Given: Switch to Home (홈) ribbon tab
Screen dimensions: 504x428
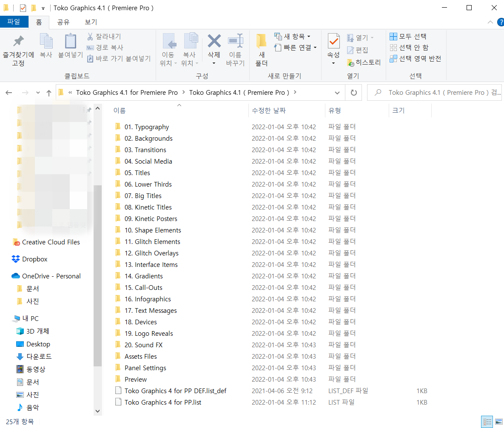Looking at the screenshot, I should [x=39, y=22].
